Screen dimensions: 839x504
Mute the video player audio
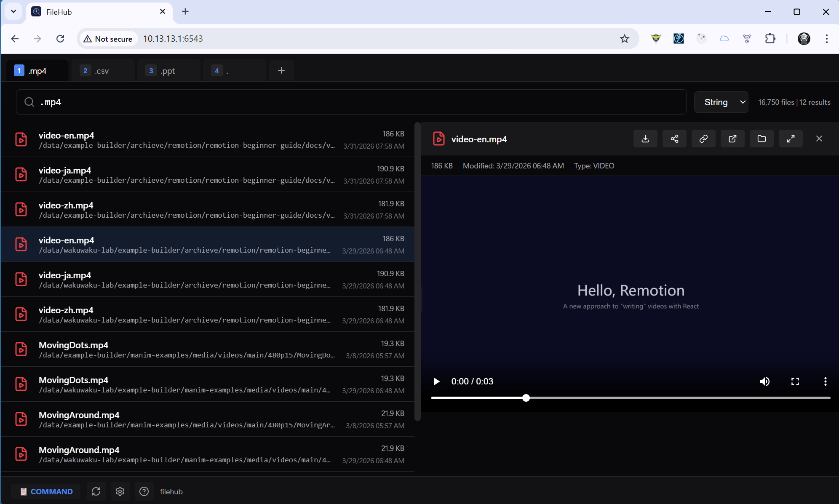click(x=765, y=381)
